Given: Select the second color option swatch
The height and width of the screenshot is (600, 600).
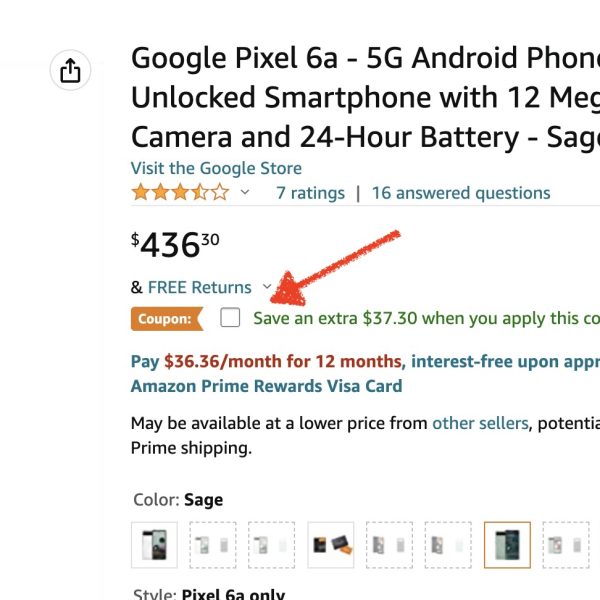Looking at the screenshot, I should point(213,545).
